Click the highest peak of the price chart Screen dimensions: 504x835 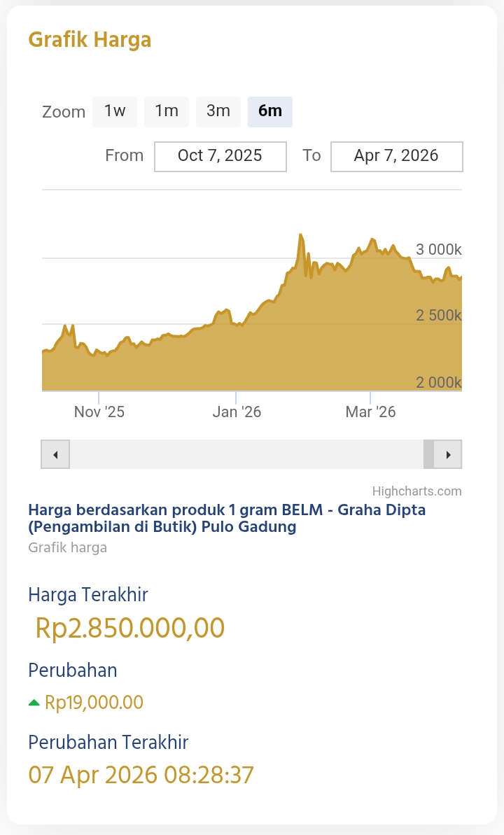click(301, 235)
